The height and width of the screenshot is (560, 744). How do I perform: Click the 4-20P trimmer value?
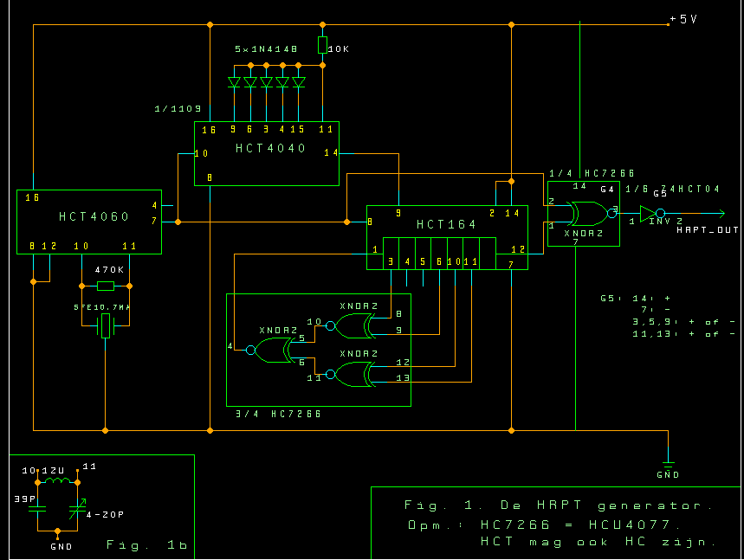point(106,514)
